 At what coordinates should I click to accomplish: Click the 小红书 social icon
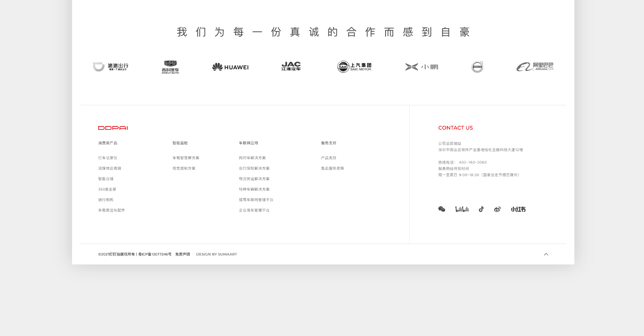518,209
